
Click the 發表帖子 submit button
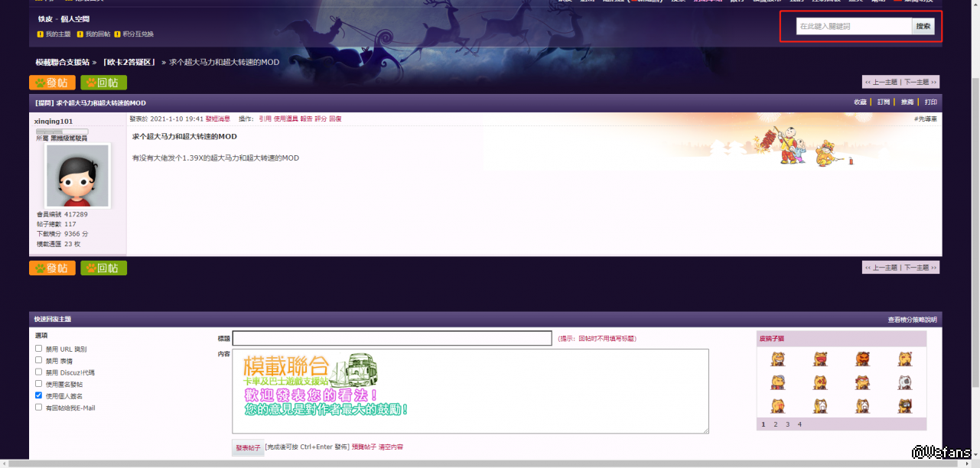pos(248,447)
